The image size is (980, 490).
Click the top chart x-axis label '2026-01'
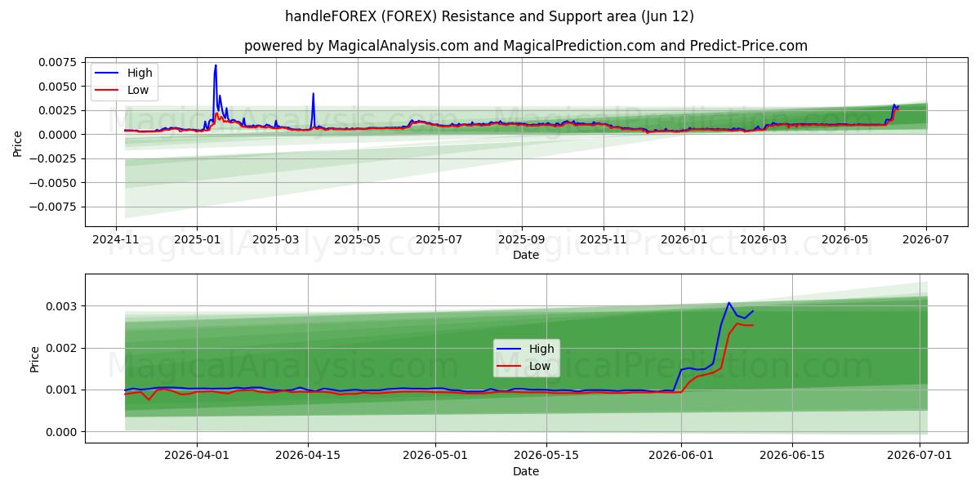[x=684, y=241]
